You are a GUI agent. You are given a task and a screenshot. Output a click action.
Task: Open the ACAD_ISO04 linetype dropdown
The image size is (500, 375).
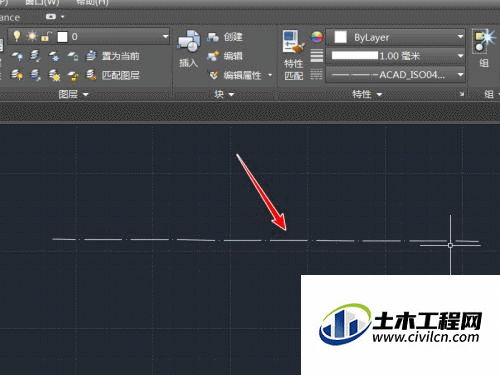(460, 75)
